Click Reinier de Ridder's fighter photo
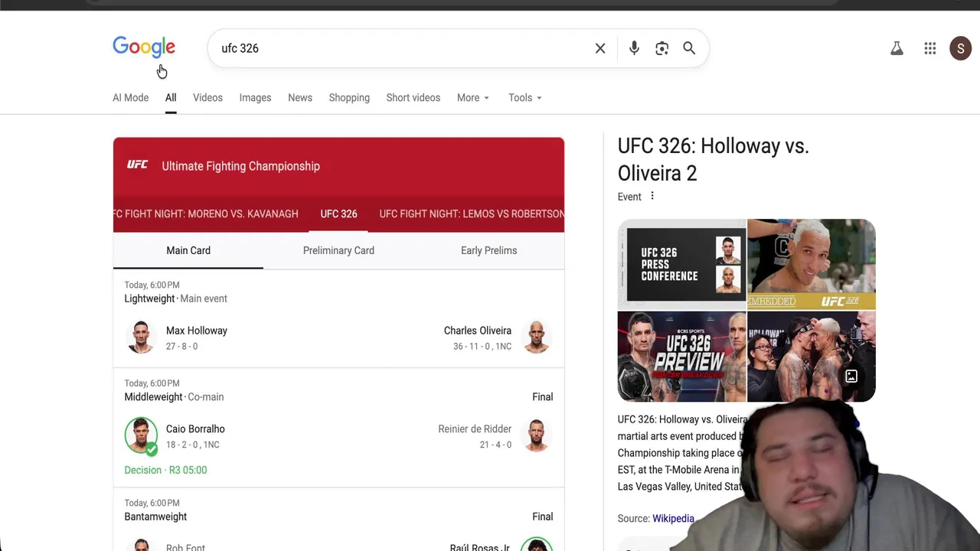 tap(537, 435)
